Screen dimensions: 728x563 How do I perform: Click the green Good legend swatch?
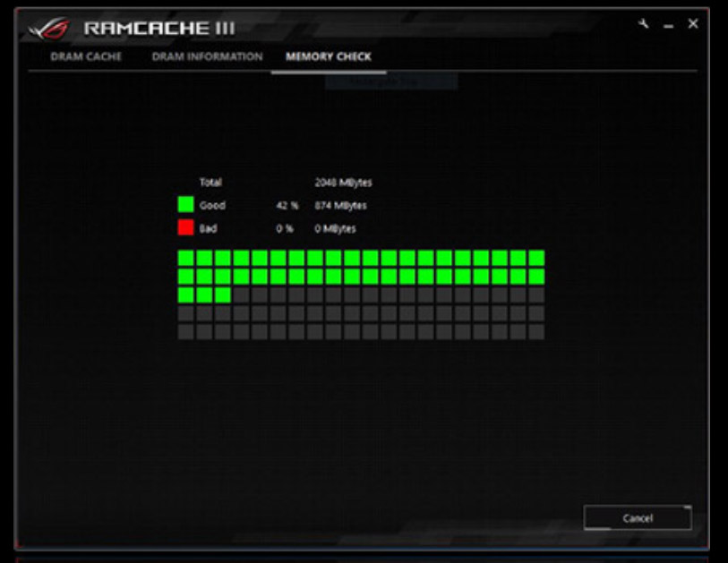pos(185,204)
